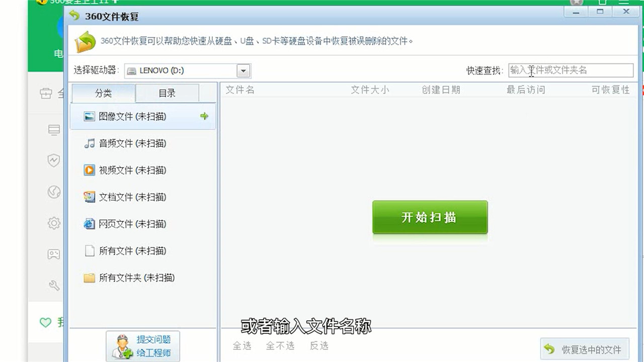The width and height of the screenshot is (644, 362).
Task: Click the 文档文件 document category icon
Action: click(x=90, y=197)
